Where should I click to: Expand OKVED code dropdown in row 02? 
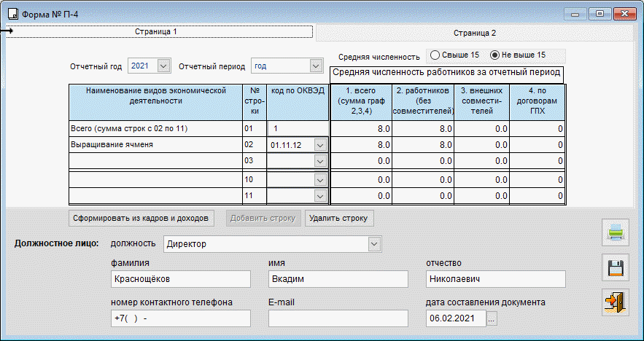coord(320,145)
